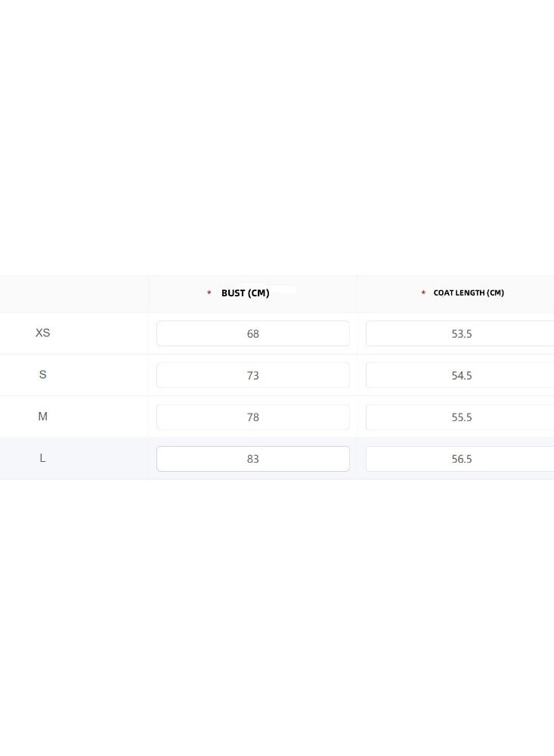The width and height of the screenshot is (554, 756).
Task: Select the S bust field with 73
Action: 252,375
